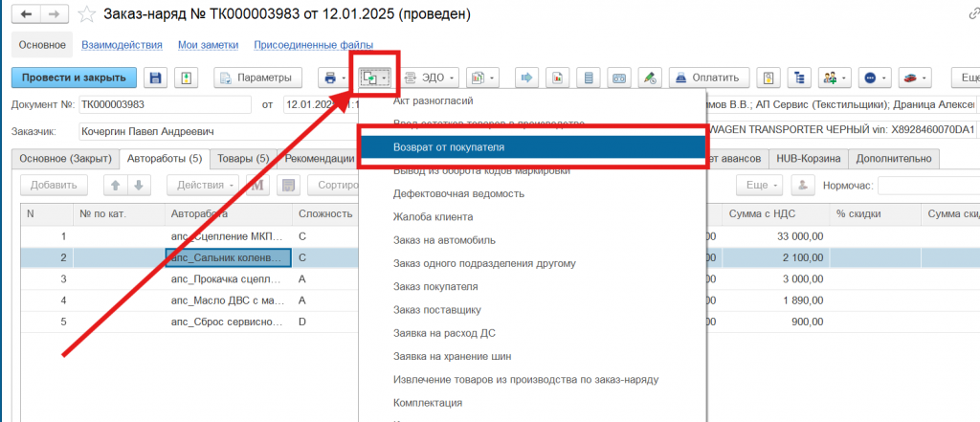Open the HUB-Корзина tab
The width and height of the screenshot is (980, 422).
pos(808,158)
